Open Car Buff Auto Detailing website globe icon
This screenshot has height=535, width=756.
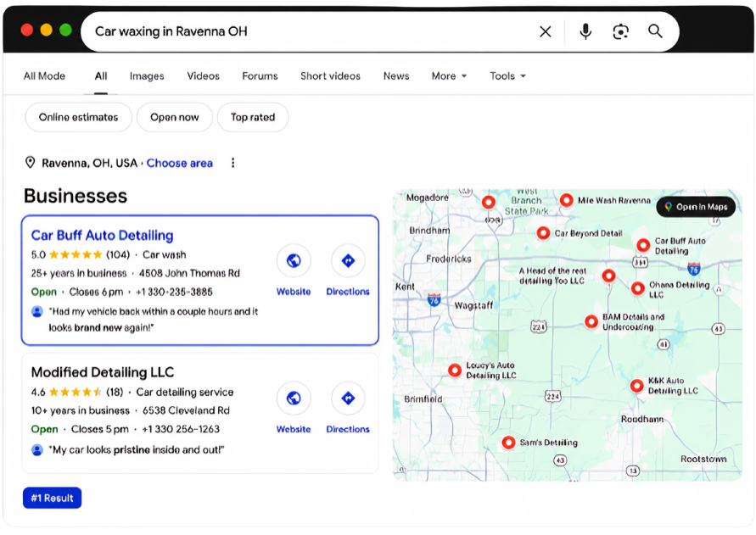click(294, 261)
